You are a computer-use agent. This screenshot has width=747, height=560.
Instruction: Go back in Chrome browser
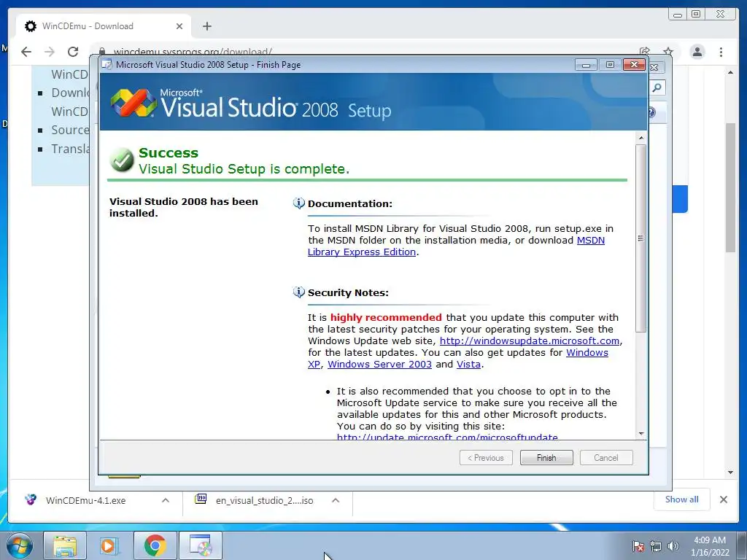pyautogui.click(x=26, y=52)
